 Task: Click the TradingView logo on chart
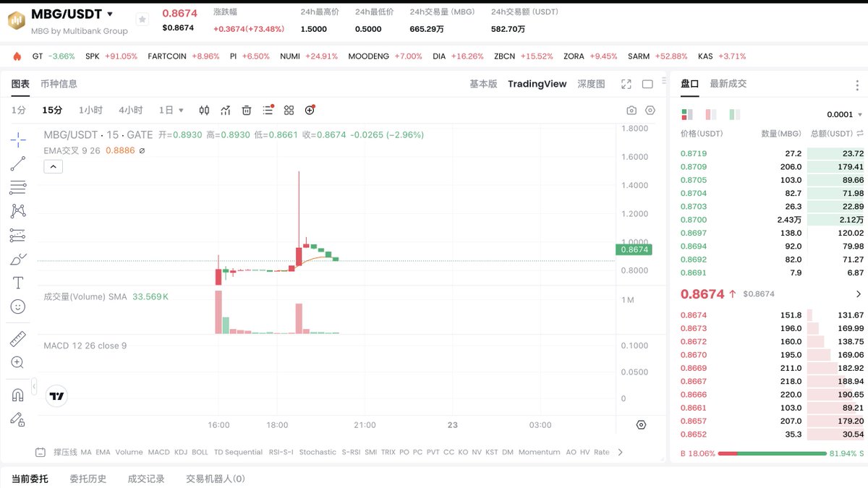coord(56,395)
